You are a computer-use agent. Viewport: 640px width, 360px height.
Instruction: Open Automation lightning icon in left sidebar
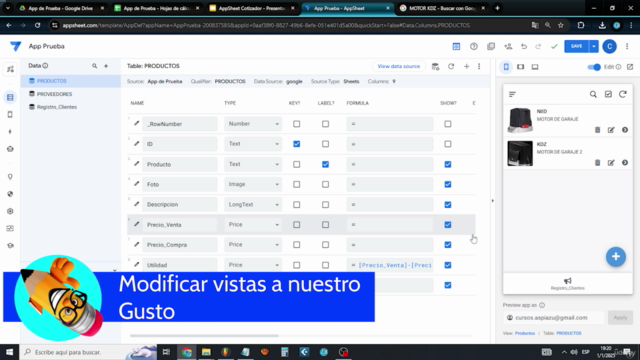10,132
